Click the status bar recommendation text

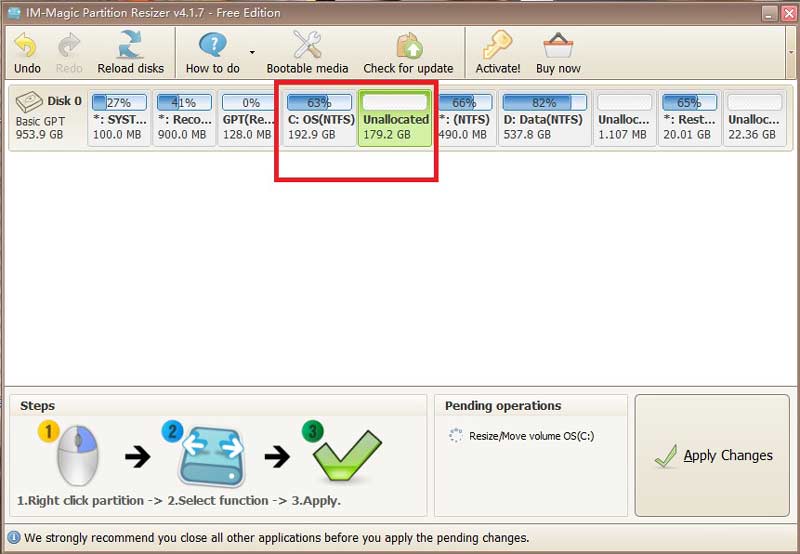pos(277,538)
